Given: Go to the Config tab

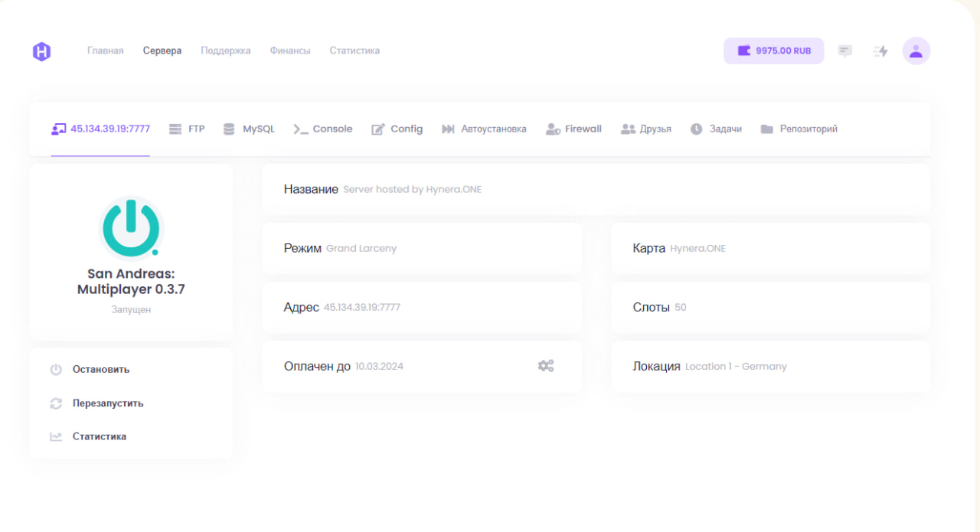Looking at the screenshot, I should (397, 129).
